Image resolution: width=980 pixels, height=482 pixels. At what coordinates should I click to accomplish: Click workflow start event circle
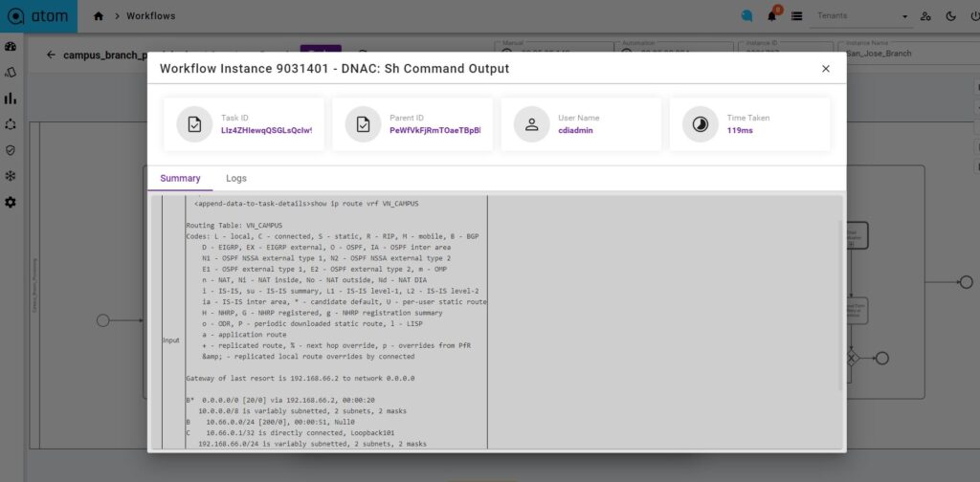pyautogui.click(x=103, y=320)
